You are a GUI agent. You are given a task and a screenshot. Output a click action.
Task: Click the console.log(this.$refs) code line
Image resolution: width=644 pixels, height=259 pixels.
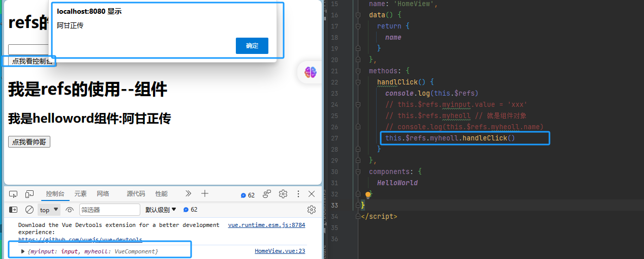432,93
